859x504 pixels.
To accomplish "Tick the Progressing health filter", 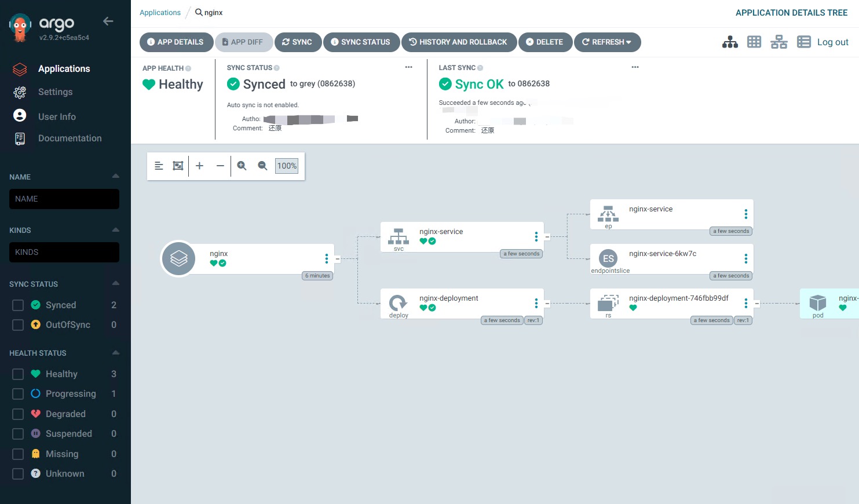I will click(18, 394).
